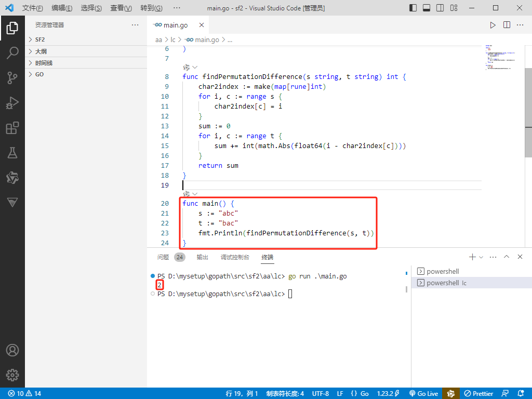
Task: Open the overflow menu ellipsis in menu bar
Action: [177, 8]
